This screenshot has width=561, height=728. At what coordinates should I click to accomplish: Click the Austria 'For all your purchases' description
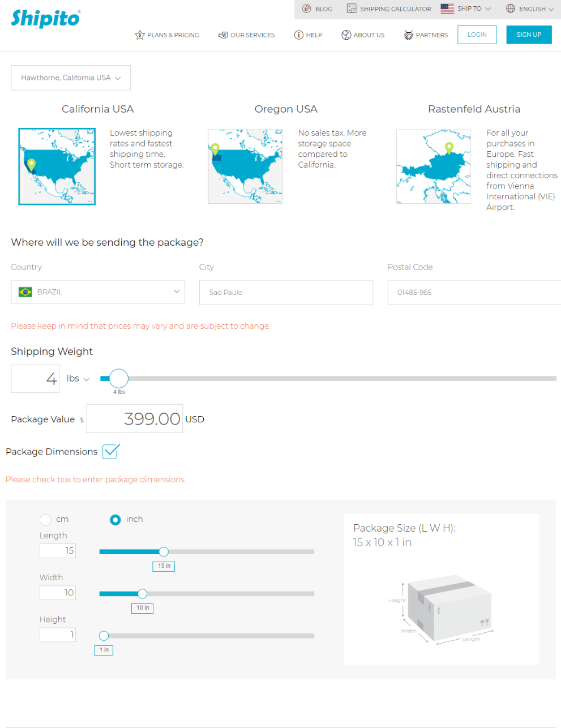[522, 170]
